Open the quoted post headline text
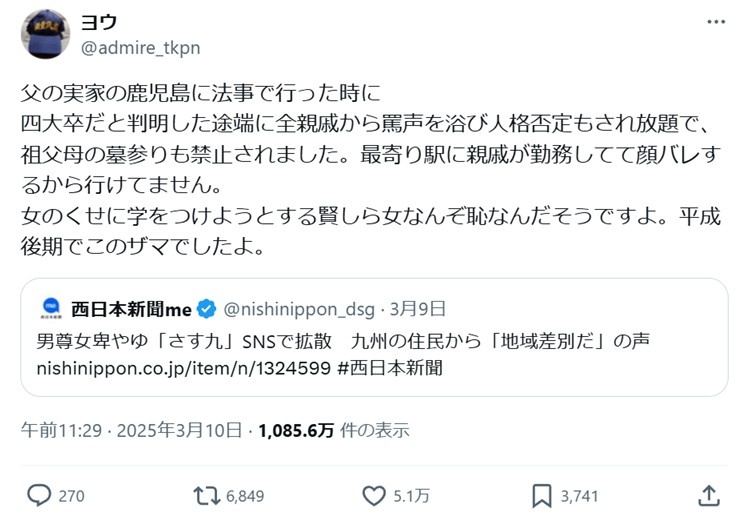The height and width of the screenshot is (520, 750). pos(342,340)
